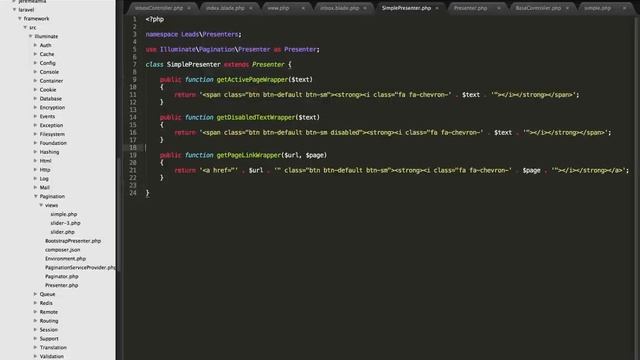
Task: Switch to the inbox.blade.php tab
Action: pyautogui.click(x=340, y=8)
